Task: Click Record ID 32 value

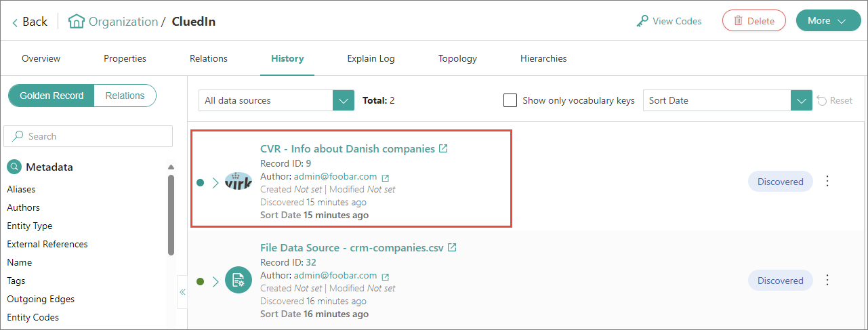Action: pos(311,262)
